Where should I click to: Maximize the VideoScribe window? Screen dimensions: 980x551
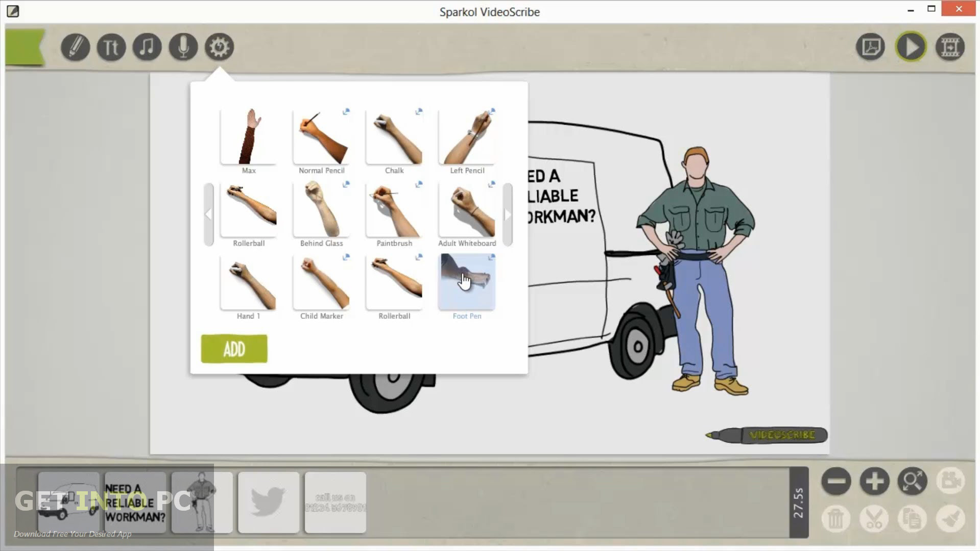coord(931,9)
